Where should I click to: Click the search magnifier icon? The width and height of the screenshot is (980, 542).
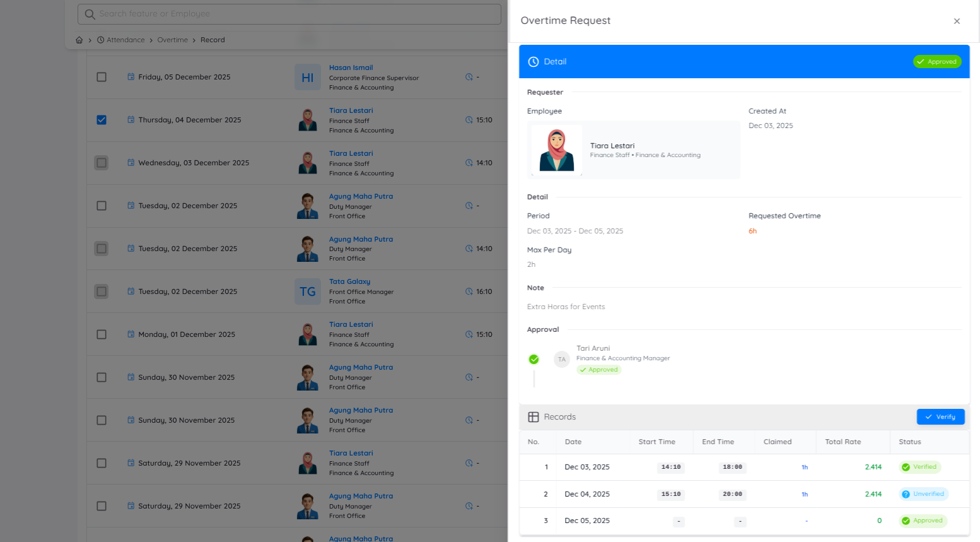pos(90,14)
